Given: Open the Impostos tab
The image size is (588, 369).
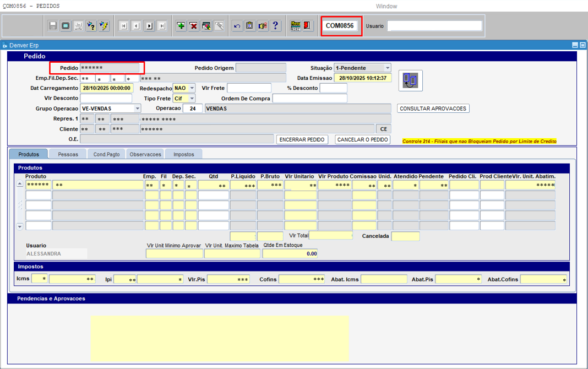Looking at the screenshot, I should coord(184,154).
